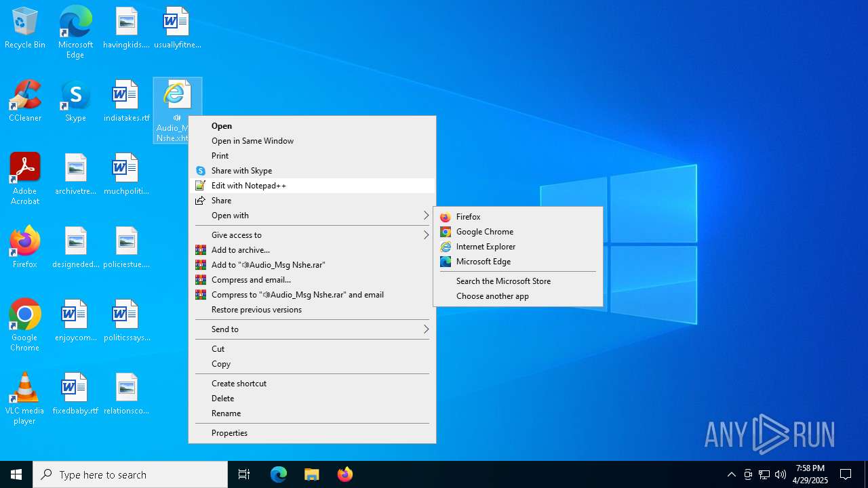This screenshot has width=868, height=488.
Task: Select the enjoycom Word document icon
Action: [75, 321]
